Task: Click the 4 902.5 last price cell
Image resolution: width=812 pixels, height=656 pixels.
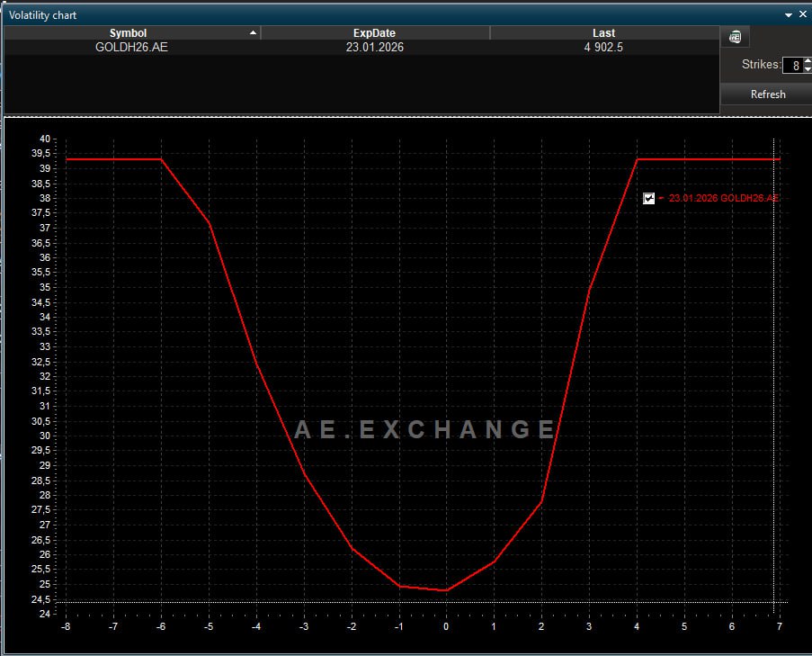Action: click(603, 47)
